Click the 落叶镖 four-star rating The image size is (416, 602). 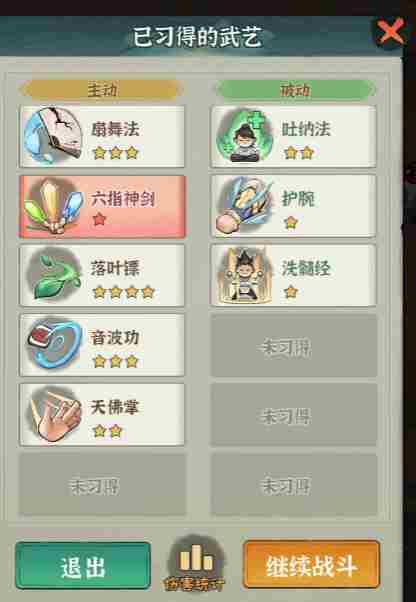(124, 293)
